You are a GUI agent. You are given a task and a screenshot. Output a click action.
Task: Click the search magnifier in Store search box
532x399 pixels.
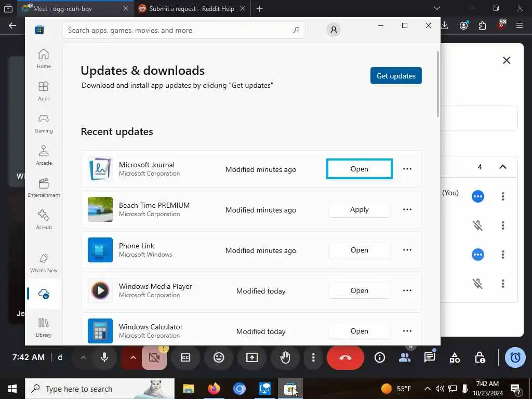click(296, 30)
